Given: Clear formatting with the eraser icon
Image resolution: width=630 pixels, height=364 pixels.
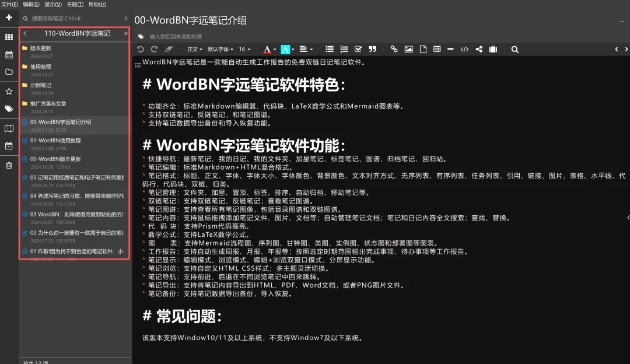Looking at the screenshot, I should click(169, 49).
